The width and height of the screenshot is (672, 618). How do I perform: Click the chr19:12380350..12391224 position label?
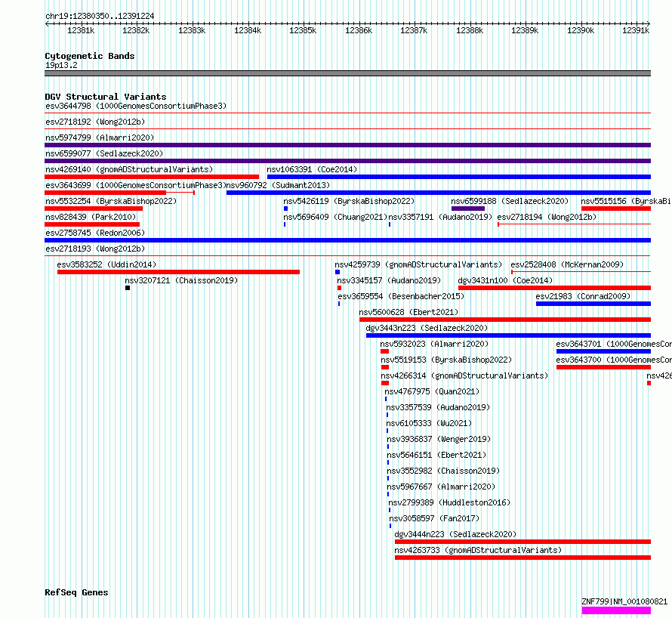point(100,17)
